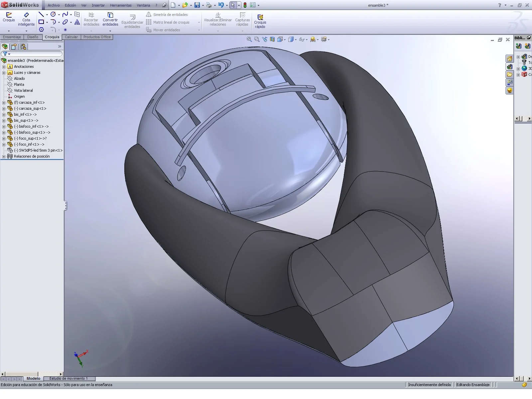
Task: Pin the SolidWorks menu bar
Action: click(x=164, y=5)
